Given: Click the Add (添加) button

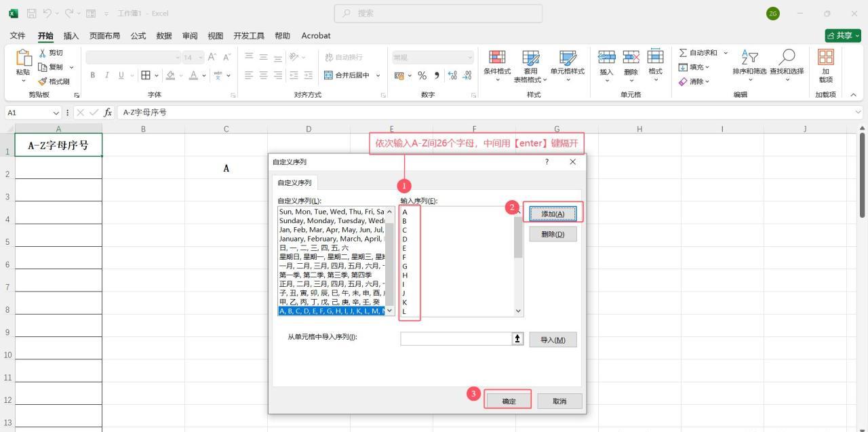Looking at the screenshot, I should (x=553, y=214).
